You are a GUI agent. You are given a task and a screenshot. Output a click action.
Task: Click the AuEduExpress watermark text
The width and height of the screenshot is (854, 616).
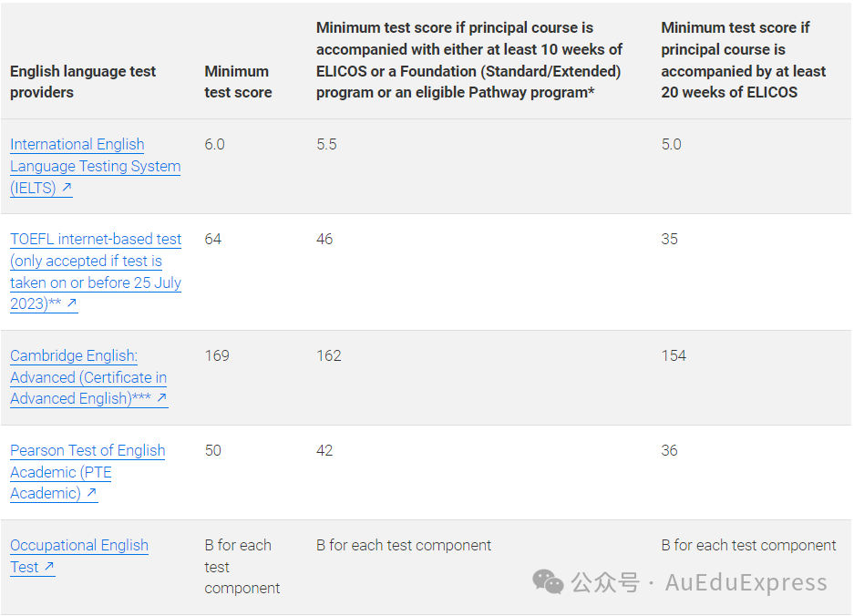coord(746,583)
